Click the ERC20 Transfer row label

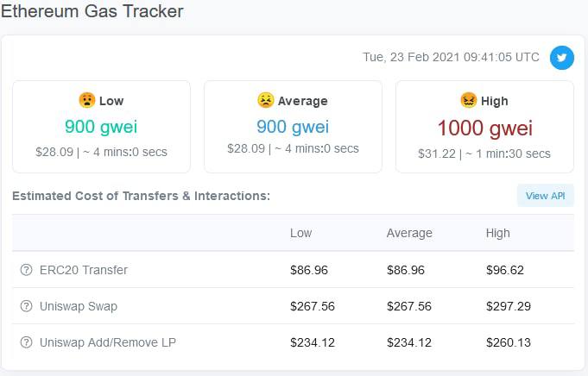point(84,270)
